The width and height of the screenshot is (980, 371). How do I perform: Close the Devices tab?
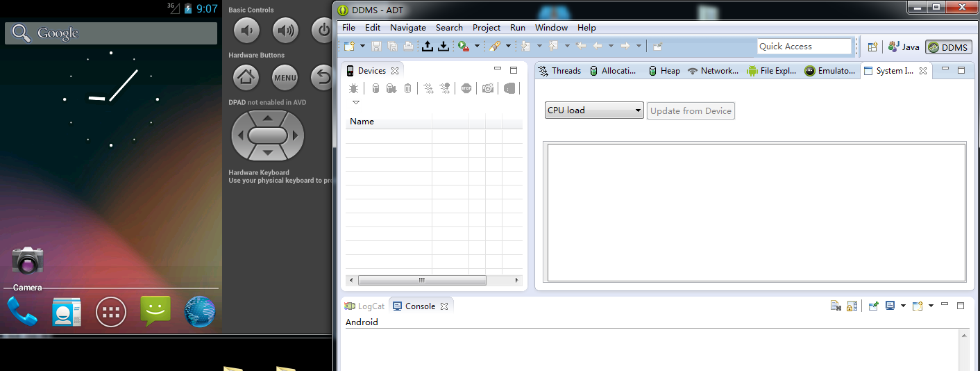pyautogui.click(x=395, y=71)
